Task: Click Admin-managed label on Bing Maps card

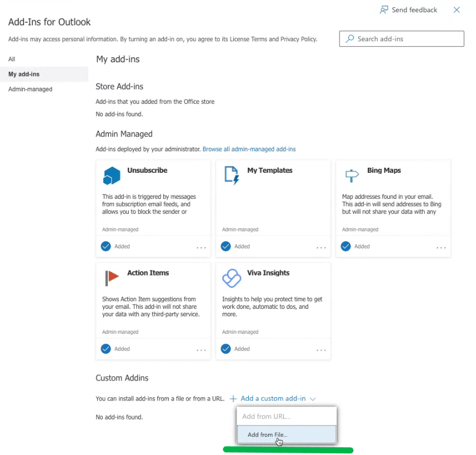Action: coord(360,229)
